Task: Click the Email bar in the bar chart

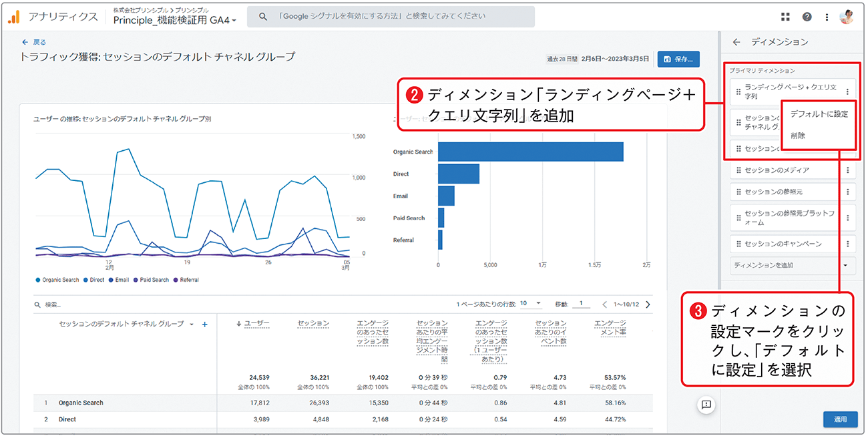Action: pos(446,196)
